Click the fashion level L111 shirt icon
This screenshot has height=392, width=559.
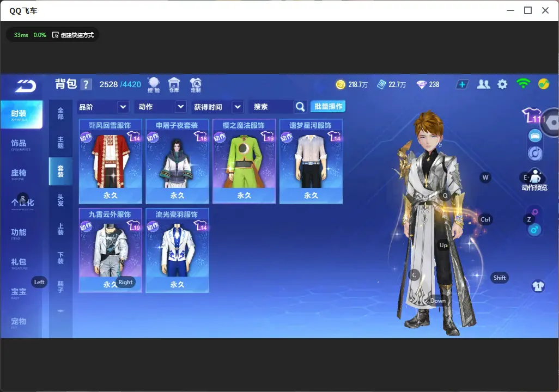coord(532,115)
